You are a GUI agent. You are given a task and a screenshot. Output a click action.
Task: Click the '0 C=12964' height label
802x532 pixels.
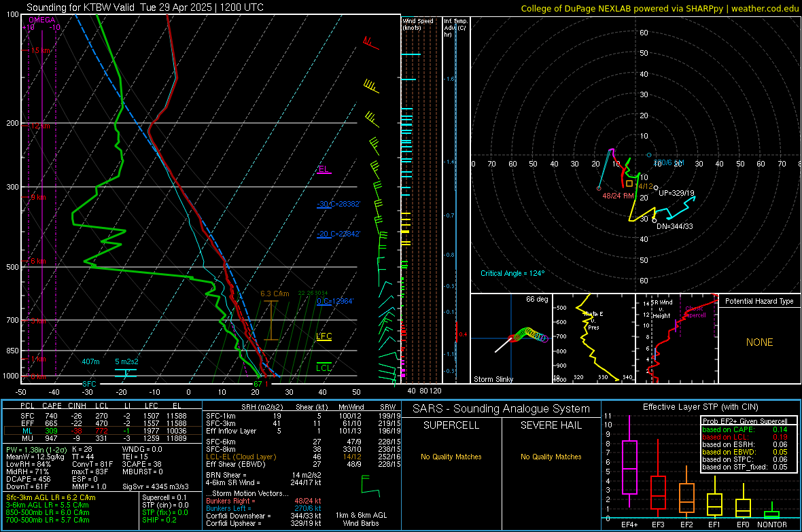335,301
